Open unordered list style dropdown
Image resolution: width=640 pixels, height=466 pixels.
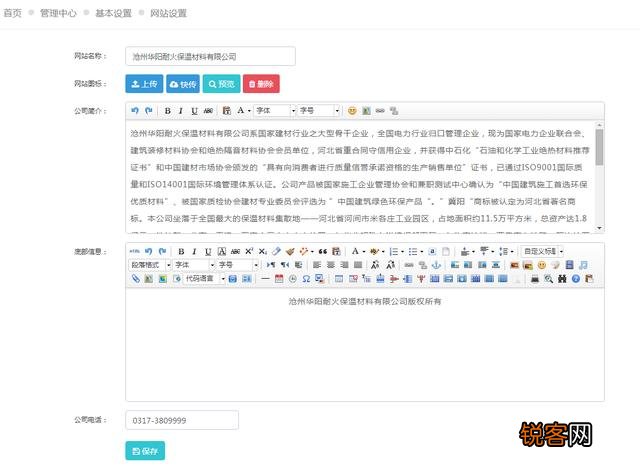click(422, 252)
